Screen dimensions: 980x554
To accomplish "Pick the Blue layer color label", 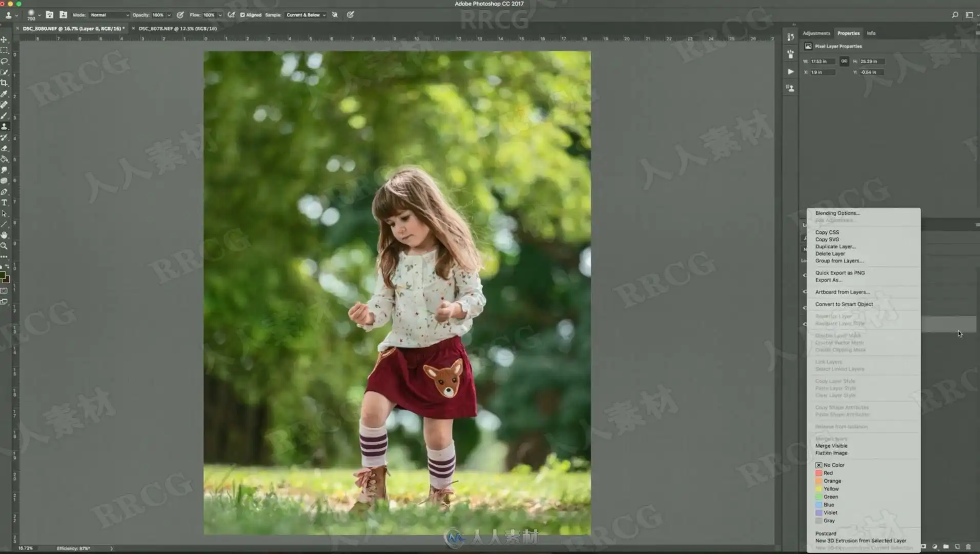I will coord(825,505).
